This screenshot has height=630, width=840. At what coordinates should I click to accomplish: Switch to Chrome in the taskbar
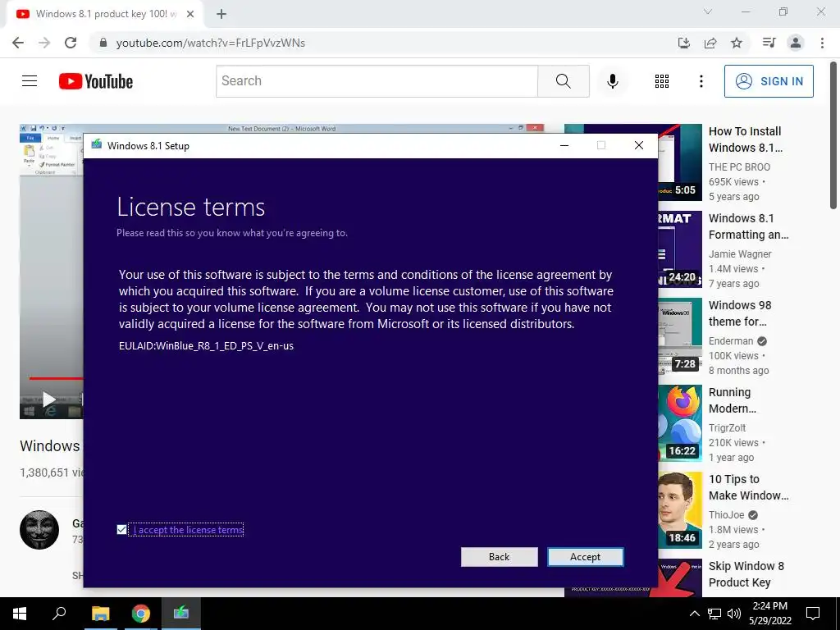[x=141, y=614]
